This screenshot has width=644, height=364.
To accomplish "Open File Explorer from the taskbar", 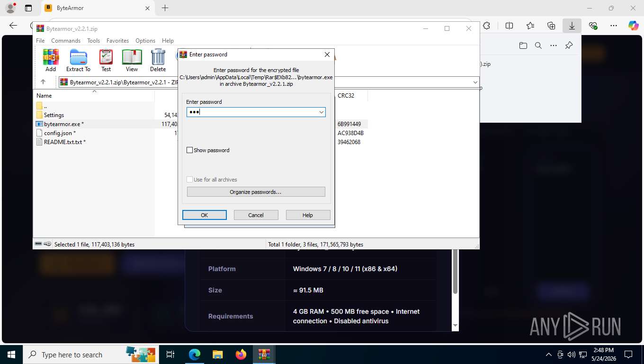I will [x=217, y=355].
